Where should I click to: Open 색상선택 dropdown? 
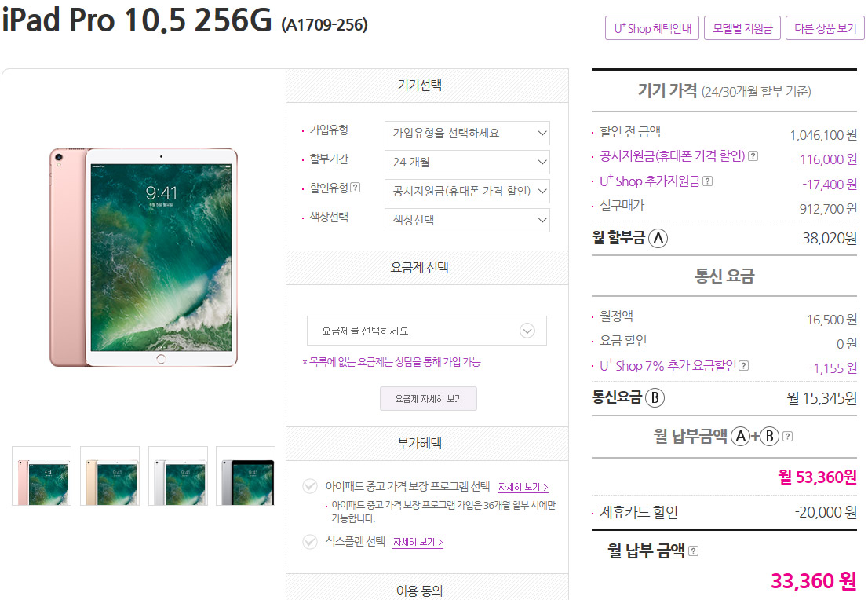click(x=467, y=220)
